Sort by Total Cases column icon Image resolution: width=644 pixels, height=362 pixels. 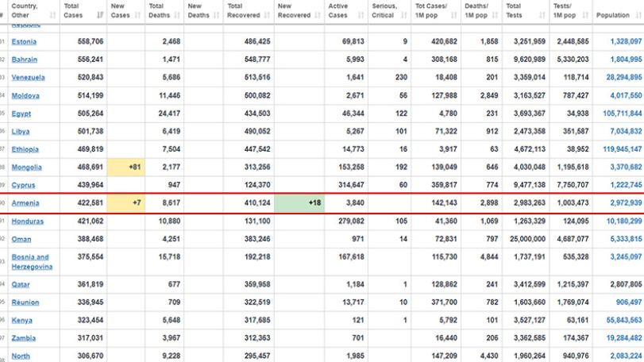[100, 16]
